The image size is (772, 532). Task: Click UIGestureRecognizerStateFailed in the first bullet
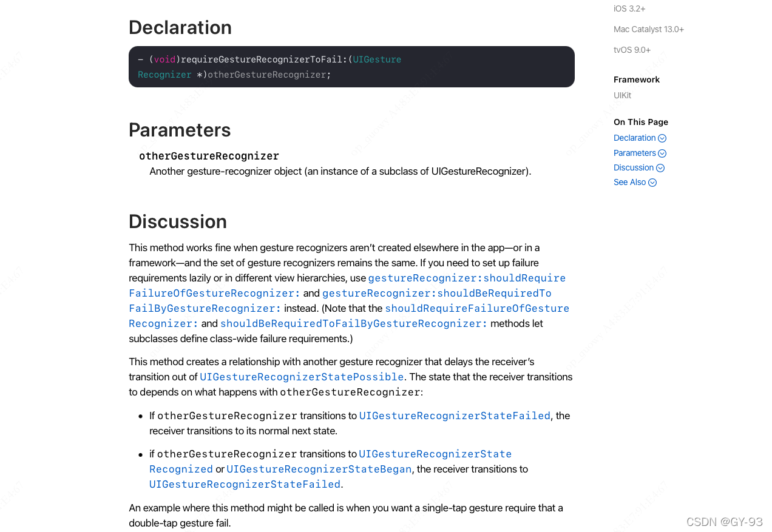[x=455, y=416]
